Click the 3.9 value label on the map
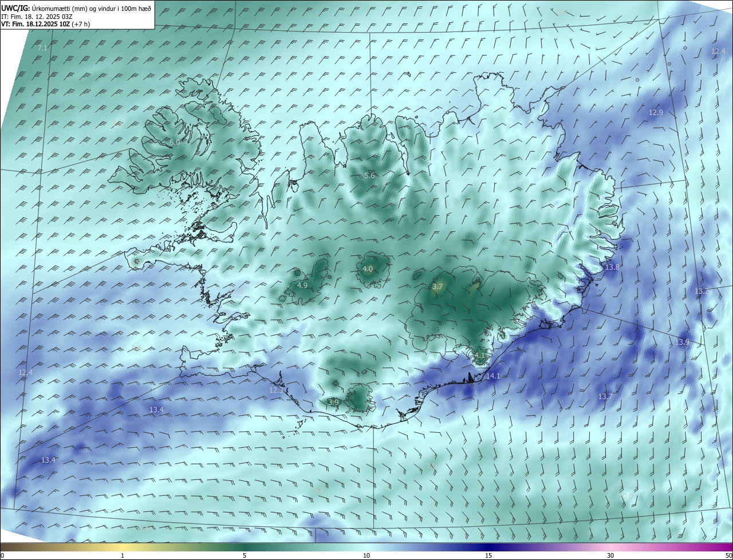Image resolution: width=733 pixels, height=560 pixels. point(333,403)
